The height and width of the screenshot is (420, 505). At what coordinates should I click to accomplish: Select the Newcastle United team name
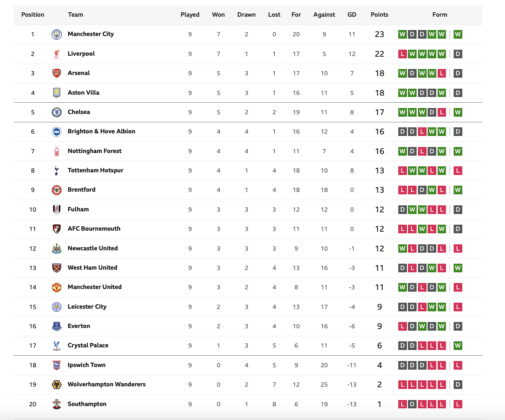tap(93, 248)
